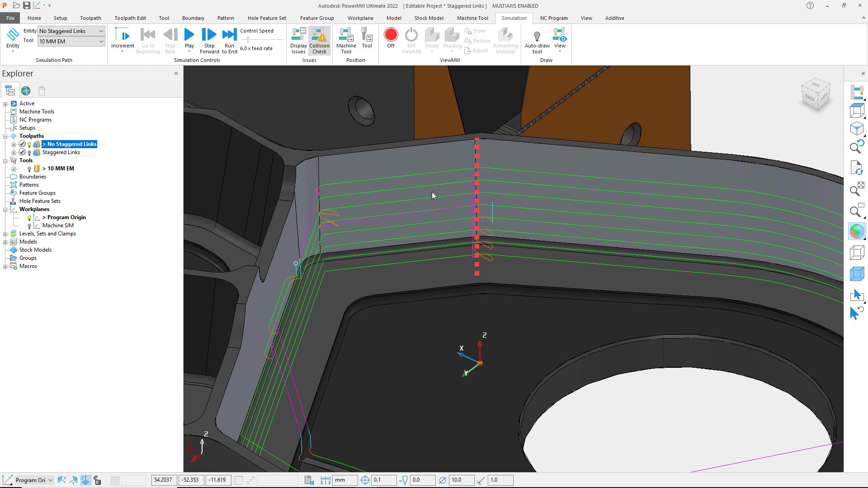This screenshot has width=868, height=488.
Task: Select the Auto-draw tool
Action: [x=537, y=40]
